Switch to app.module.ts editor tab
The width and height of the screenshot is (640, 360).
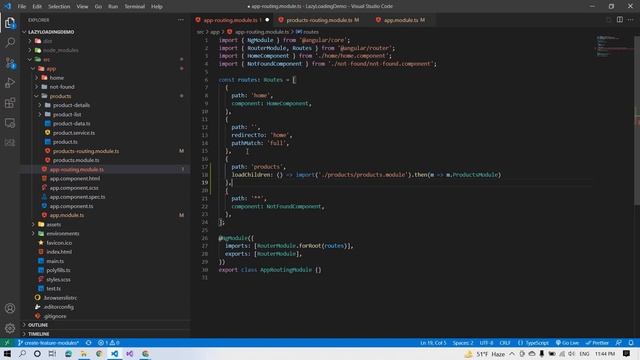pyautogui.click(x=401, y=20)
